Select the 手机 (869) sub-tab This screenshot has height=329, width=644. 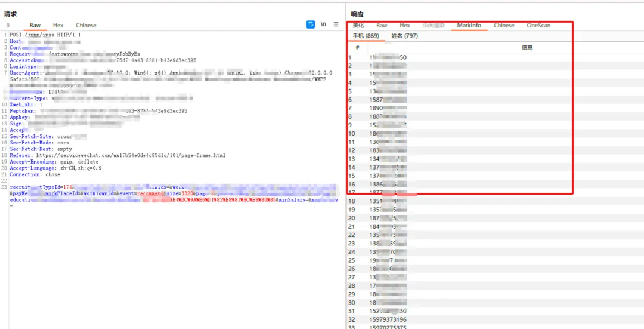point(366,36)
